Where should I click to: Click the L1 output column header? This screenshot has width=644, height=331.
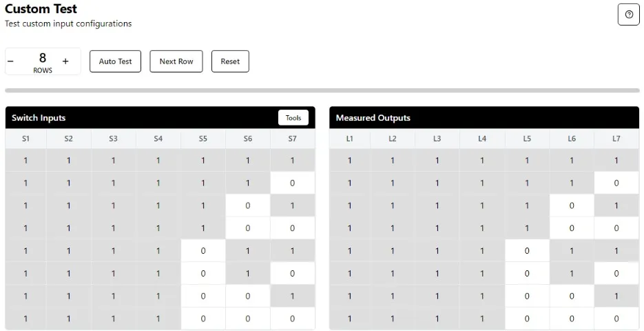(x=349, y=139)
